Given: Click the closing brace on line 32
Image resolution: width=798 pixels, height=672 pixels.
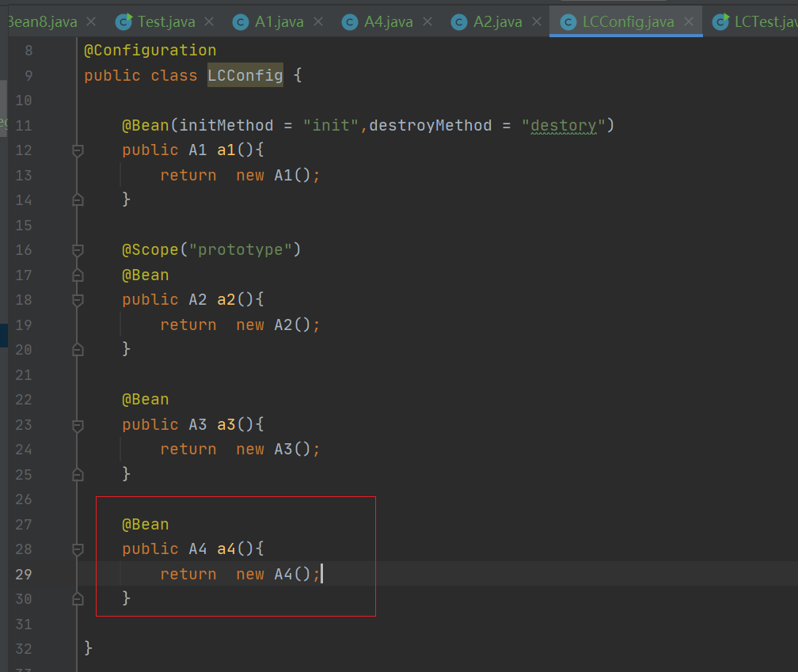Looking at the screenshot, I should click(88, 648).
